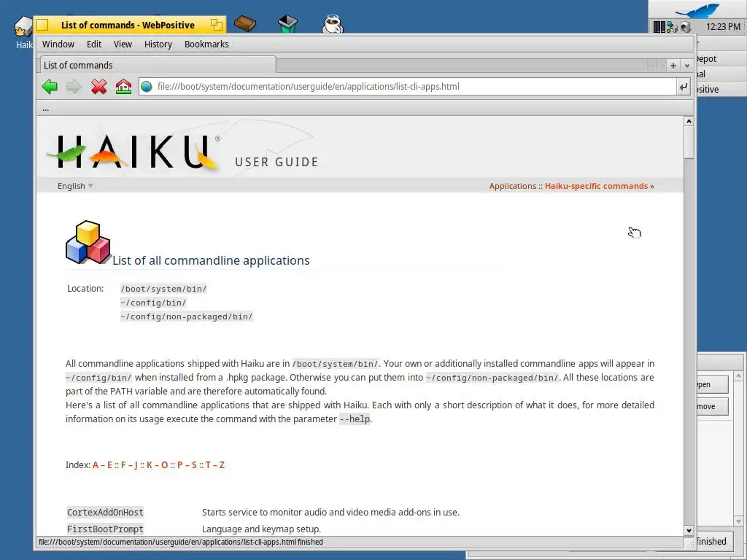Screen dimensions: 747x560
Task: Jump to index A – E
Action: click(102, 465)
